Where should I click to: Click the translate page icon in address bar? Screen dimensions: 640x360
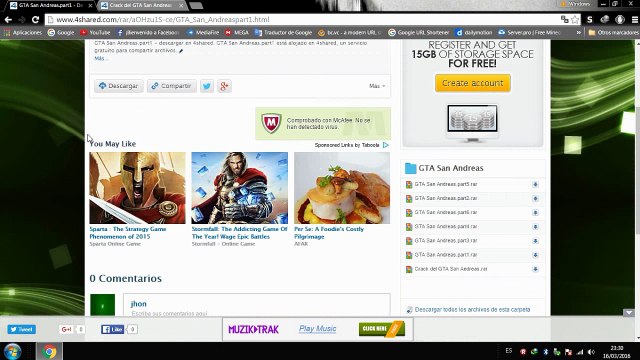pos(564,20)
